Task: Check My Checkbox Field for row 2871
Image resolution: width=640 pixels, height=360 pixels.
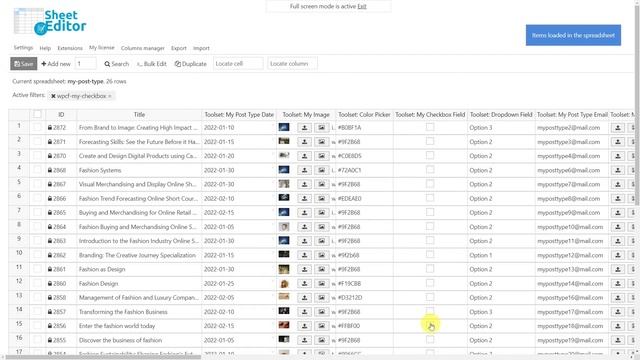Action: tap(430, 141)
